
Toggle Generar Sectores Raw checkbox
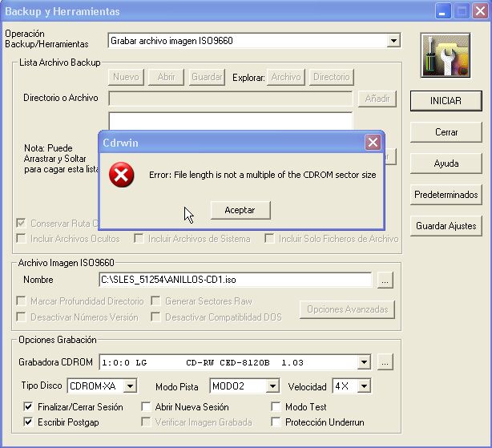(155, 301)
